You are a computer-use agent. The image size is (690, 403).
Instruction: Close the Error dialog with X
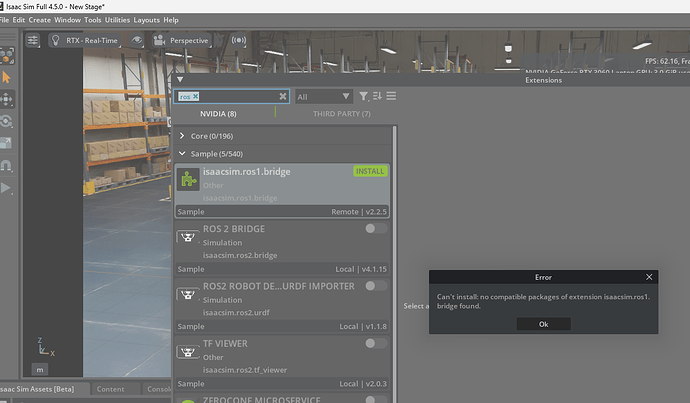click(649, 277)
